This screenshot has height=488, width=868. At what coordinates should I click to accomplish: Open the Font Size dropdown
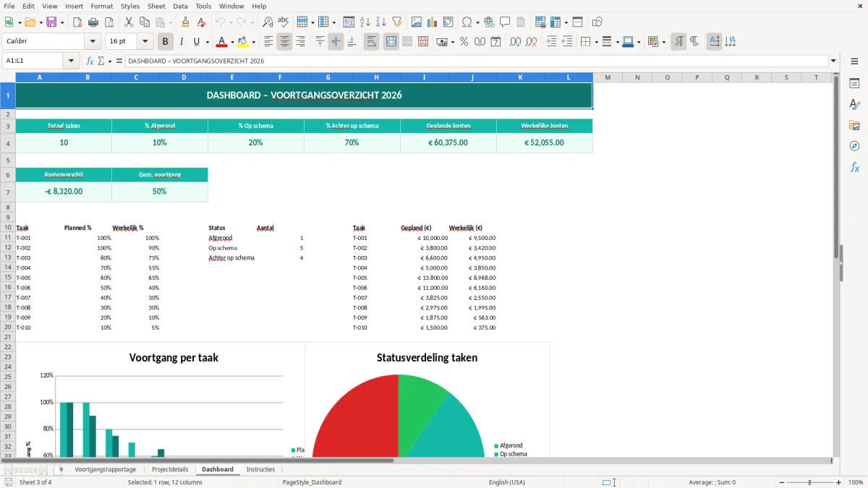click(145, 42)
